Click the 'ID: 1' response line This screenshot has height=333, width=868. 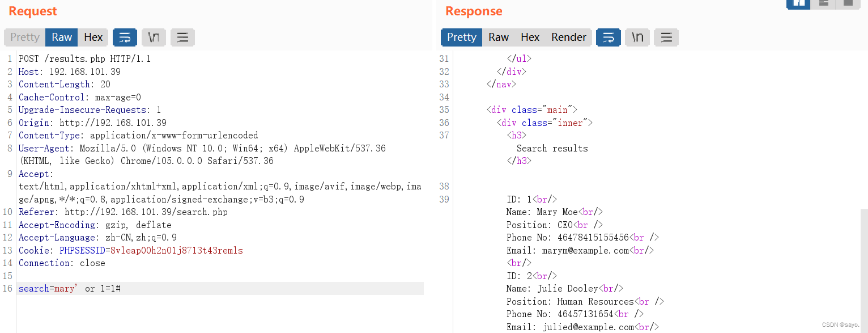pos(532,200)
